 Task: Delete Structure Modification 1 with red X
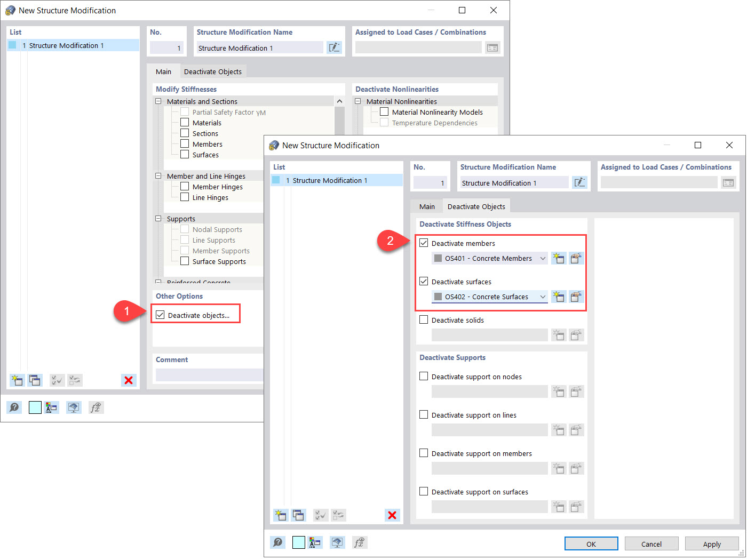pyautogui.click(x=392, y=515)
